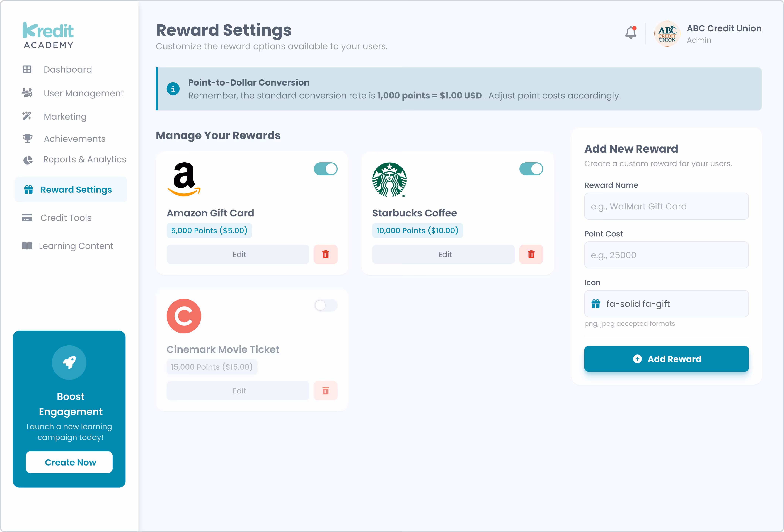Open Achievements via the trophy icon
Viewport: 784px width, 532px height.
point(27,138)
